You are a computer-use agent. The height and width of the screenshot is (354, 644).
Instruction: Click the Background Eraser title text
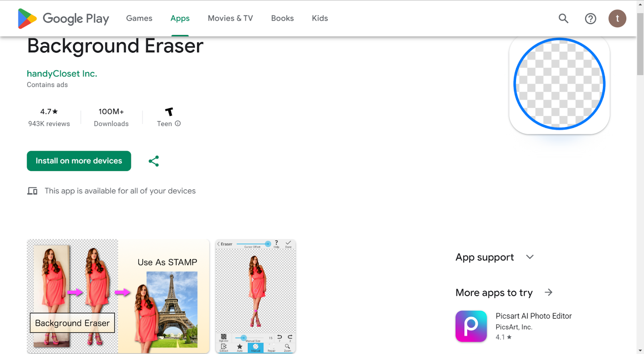click(116, 46)
